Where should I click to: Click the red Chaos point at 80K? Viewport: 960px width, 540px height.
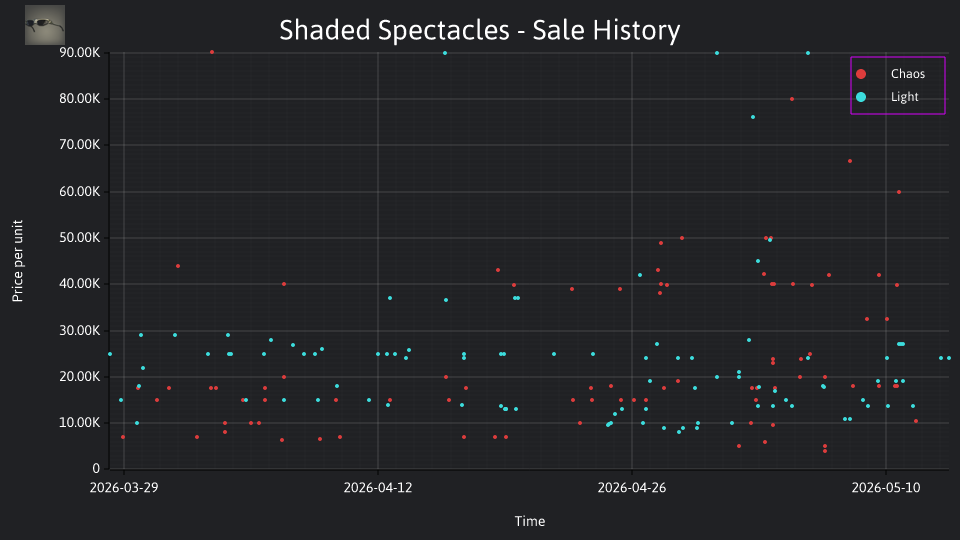pos(792,99)
